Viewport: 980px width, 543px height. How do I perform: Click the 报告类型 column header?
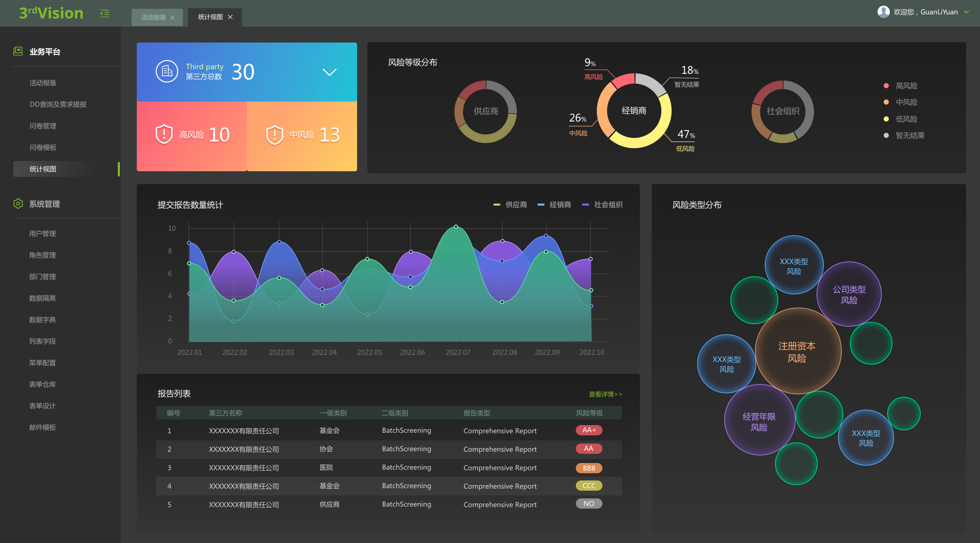tap(477, 413)
